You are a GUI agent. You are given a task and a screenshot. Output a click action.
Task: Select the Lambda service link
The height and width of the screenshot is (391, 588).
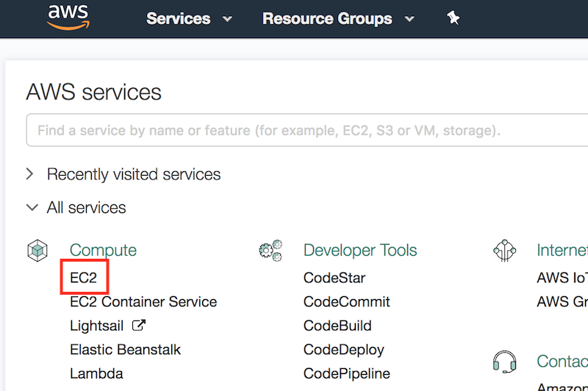pos(96,373)
